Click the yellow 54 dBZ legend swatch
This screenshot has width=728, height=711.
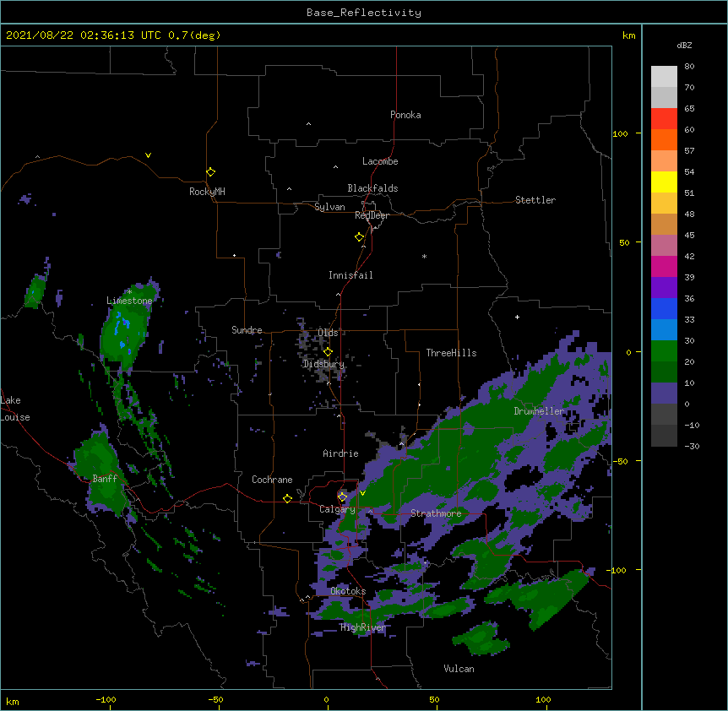664,182
